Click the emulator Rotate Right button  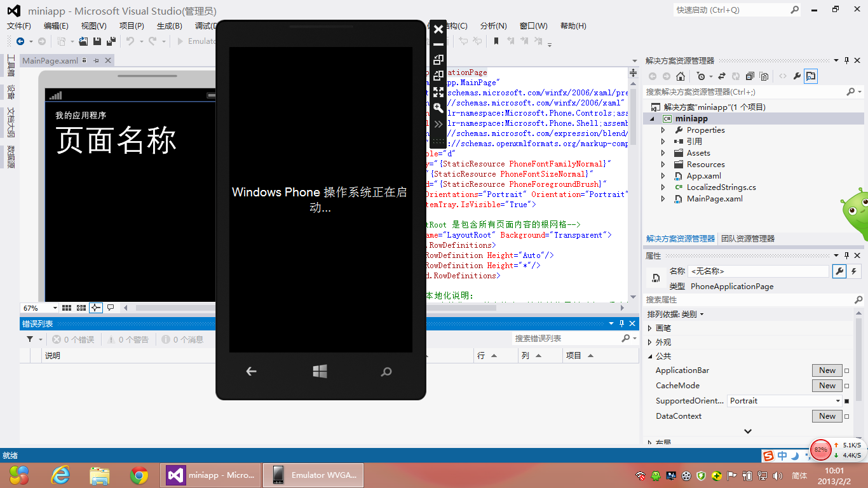(438, 76)
